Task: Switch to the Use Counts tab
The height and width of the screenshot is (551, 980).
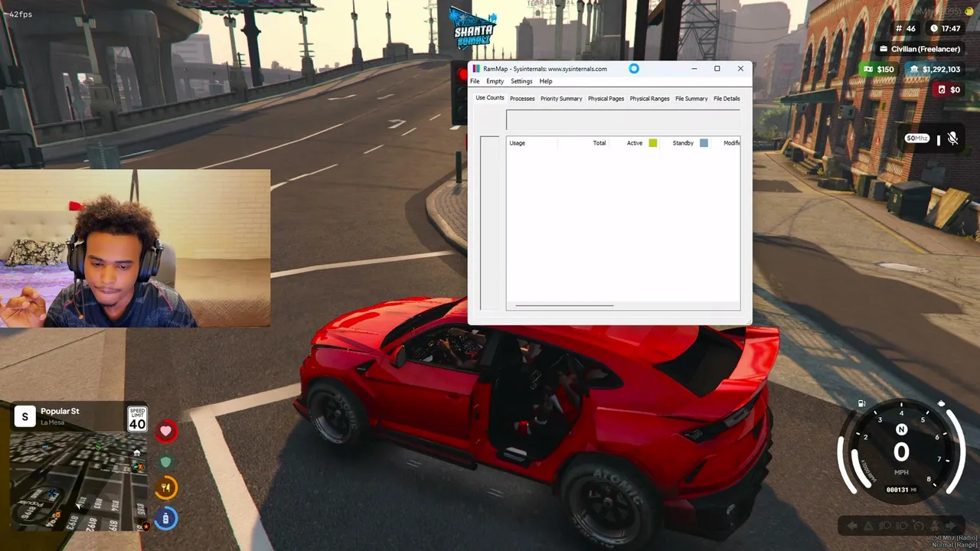Action: [x=490, y=98]
